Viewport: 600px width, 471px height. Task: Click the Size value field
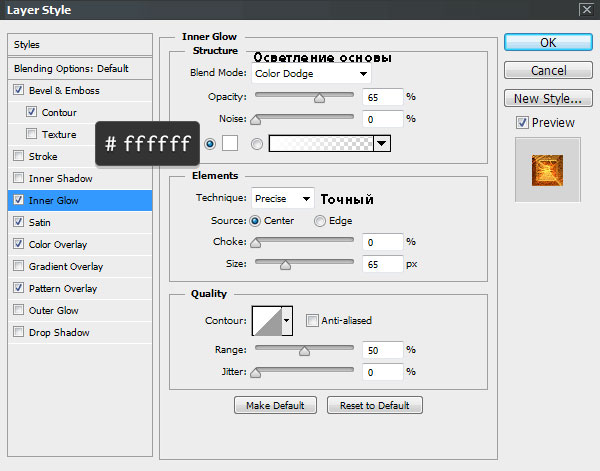[x=382, y=264]
